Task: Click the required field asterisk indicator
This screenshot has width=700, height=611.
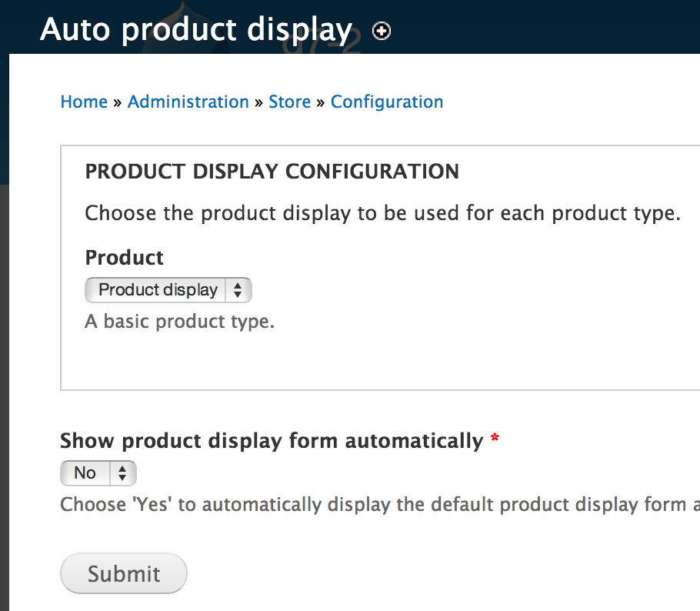Action: click(x=494, y=438)
